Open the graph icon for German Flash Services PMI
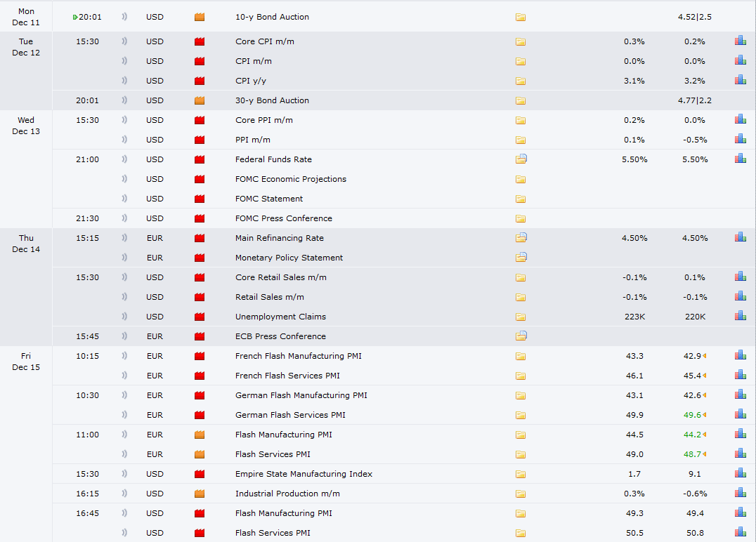 [740, 415]
